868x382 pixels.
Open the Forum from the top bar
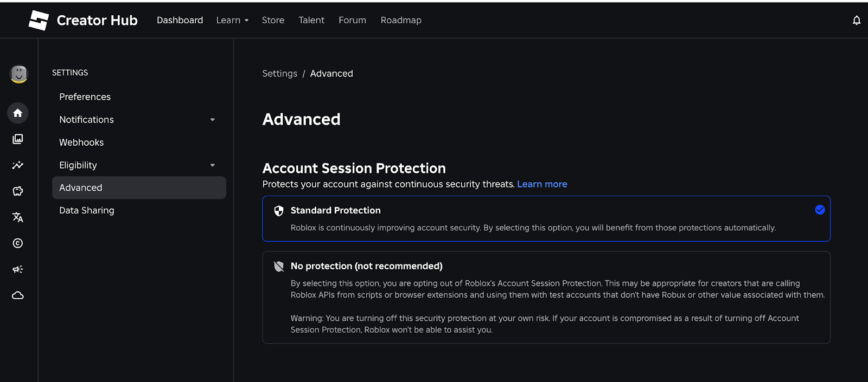[x=352, y=20]
